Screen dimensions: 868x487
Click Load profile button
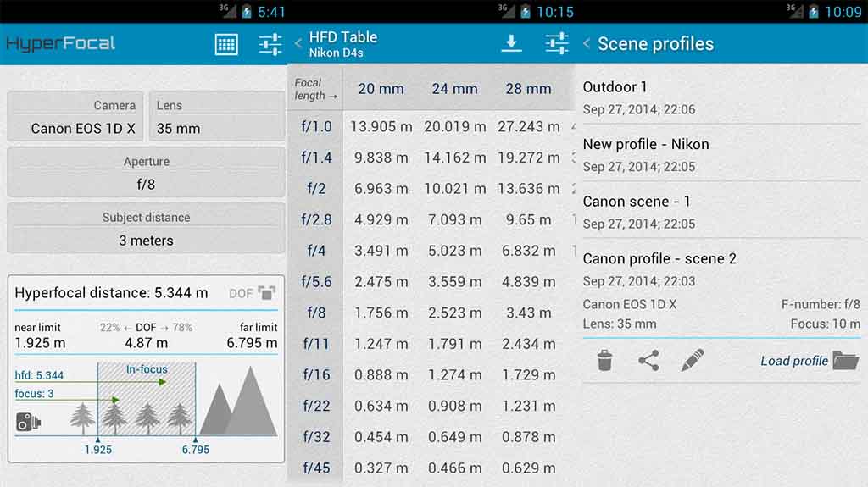(x=809, y=361)
